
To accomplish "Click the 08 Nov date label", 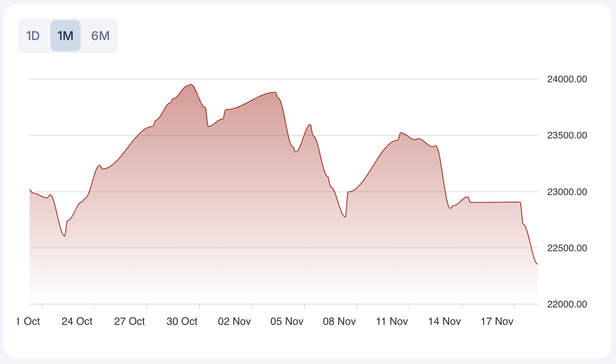I will click(x=339, y=321).
